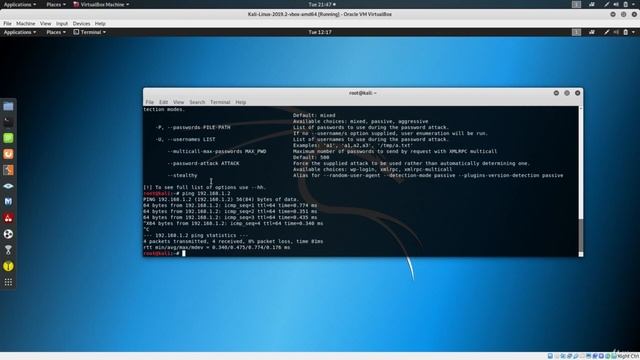
Task: Click host panel volume icon
Action: pyautogui.click(x=616, y=4)
